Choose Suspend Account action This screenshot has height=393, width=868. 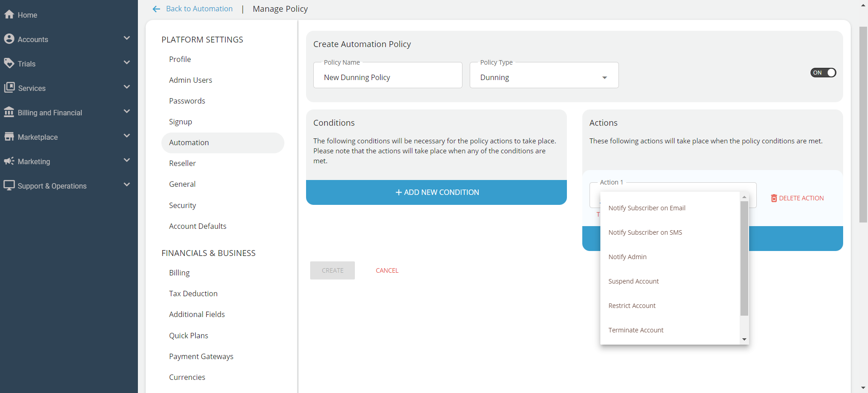670,281
